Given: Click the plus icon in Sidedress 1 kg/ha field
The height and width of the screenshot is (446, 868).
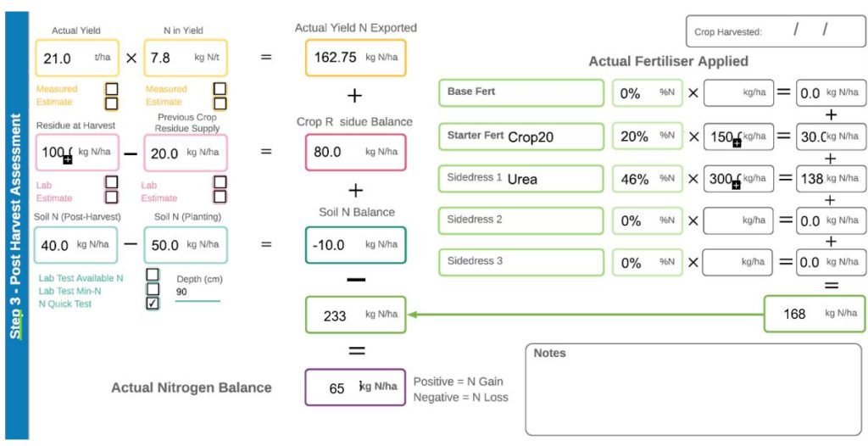Looking at the screenshot, I should click(736, 185).
